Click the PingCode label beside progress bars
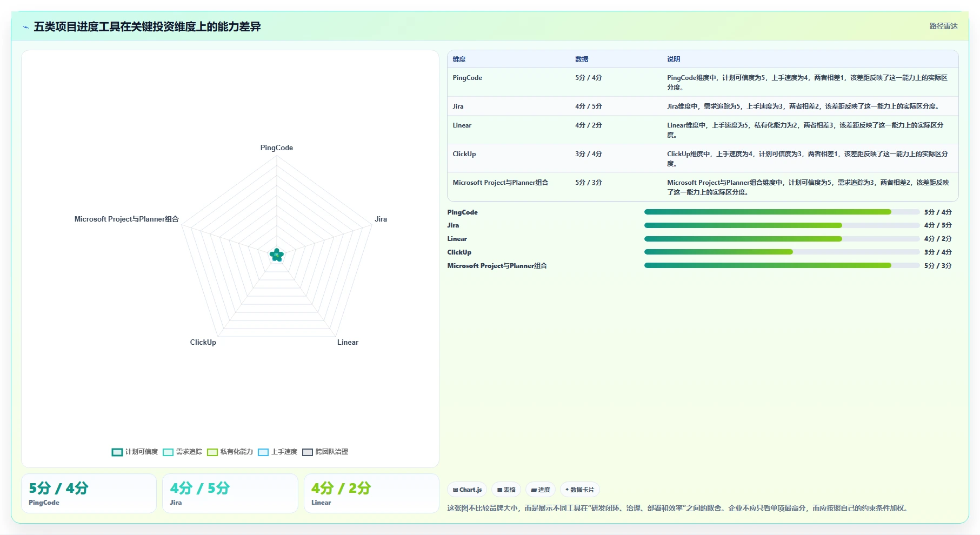Viewport: 980px width, 535px height. click(462, 212)
